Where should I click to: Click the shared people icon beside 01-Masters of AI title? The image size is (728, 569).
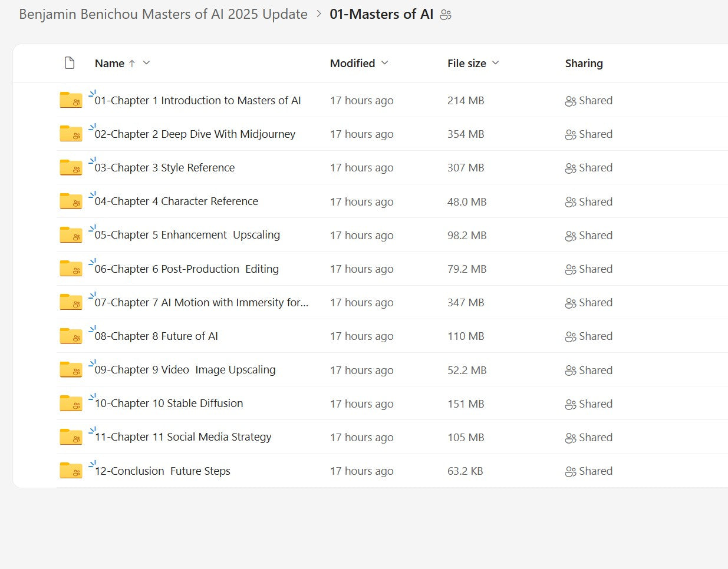(446, 15)
